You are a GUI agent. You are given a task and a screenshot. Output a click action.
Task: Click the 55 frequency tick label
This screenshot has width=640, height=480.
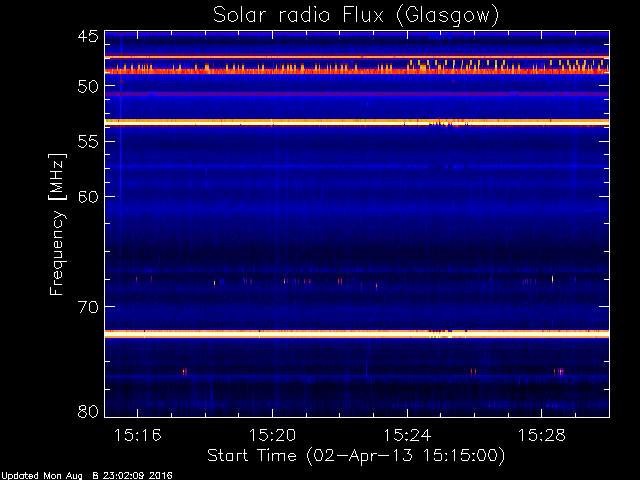click(x=89, y=142)
